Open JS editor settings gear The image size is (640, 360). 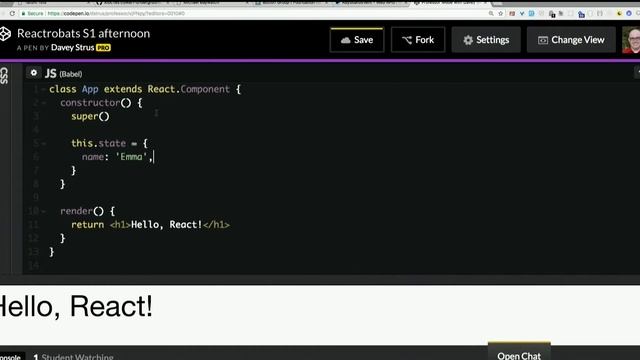(x=34, y=73)
